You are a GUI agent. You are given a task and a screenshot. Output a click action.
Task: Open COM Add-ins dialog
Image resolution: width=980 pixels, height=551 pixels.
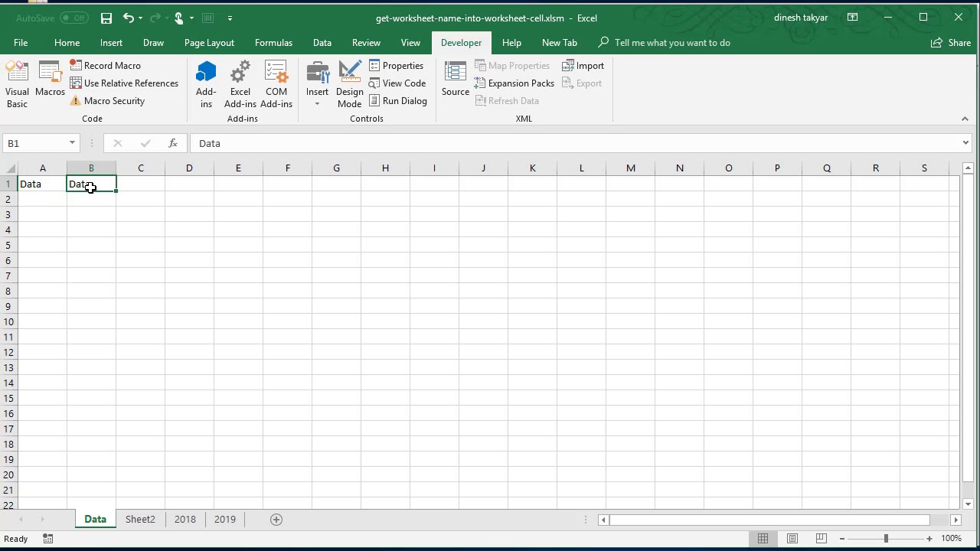pos(276,84)
